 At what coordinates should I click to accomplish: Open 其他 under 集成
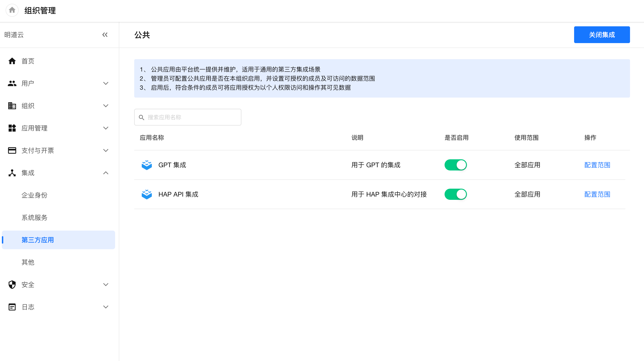[28, 262]
